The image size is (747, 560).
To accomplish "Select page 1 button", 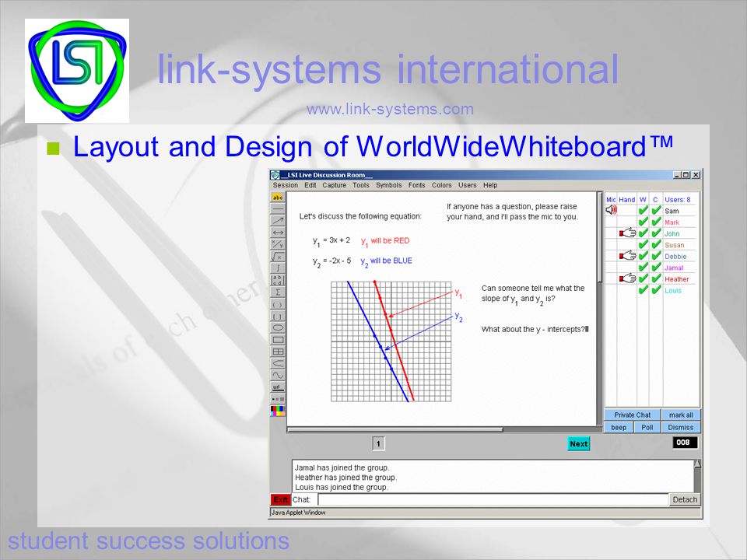I will pyautogui.click(x=378, y=444).
